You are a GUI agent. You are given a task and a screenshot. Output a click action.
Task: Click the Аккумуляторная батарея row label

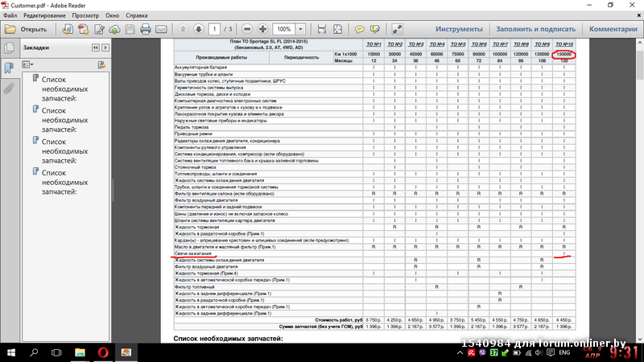click(200, 68)
